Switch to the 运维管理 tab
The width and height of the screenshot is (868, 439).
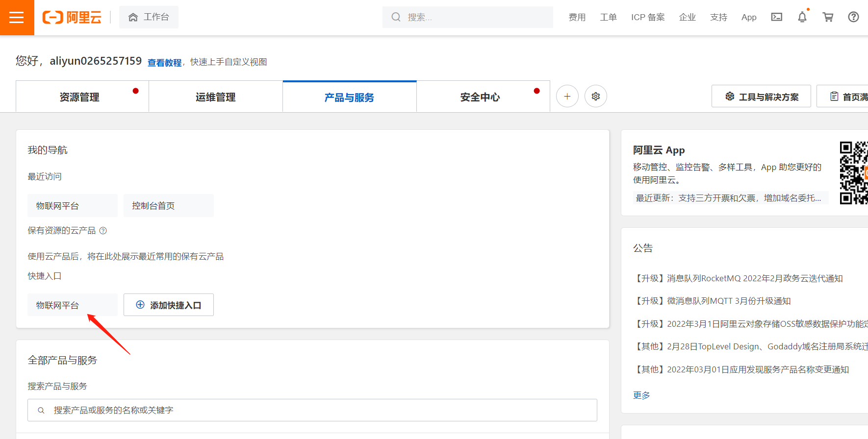(x=216, y=97)
